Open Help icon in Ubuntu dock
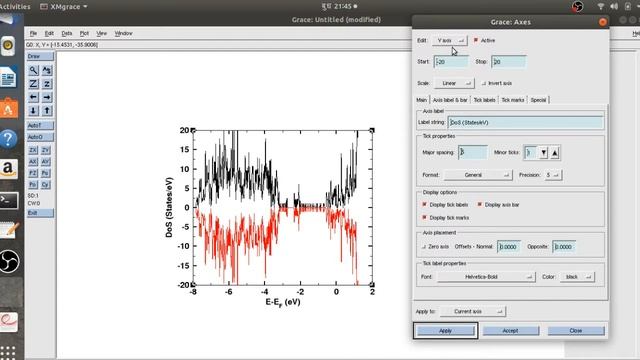Viewport: 640px width, 360px height. coord(9,139)
